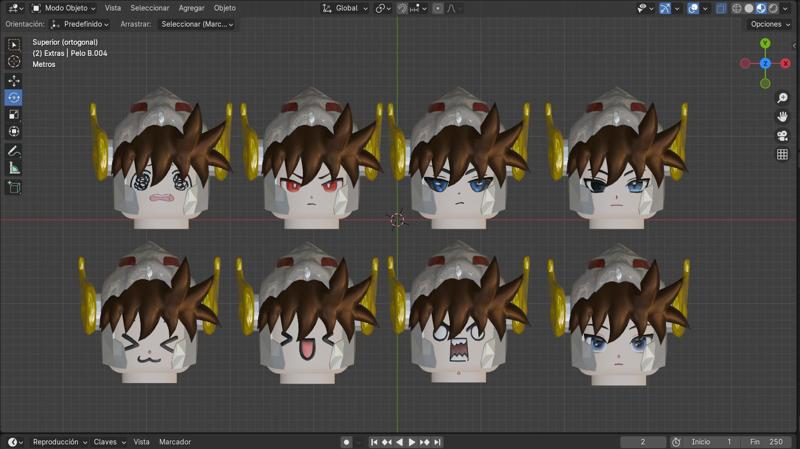Select the Transform tool
This screenshot has width=800, height=449.
point(14,131)
